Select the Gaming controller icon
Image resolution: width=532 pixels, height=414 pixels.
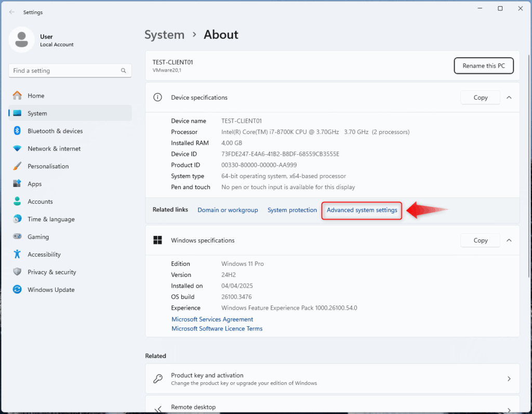pos(17,237)
